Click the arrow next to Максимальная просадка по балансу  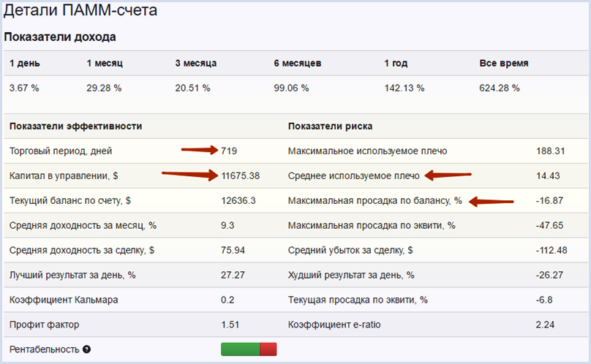[x=492, y=200]
